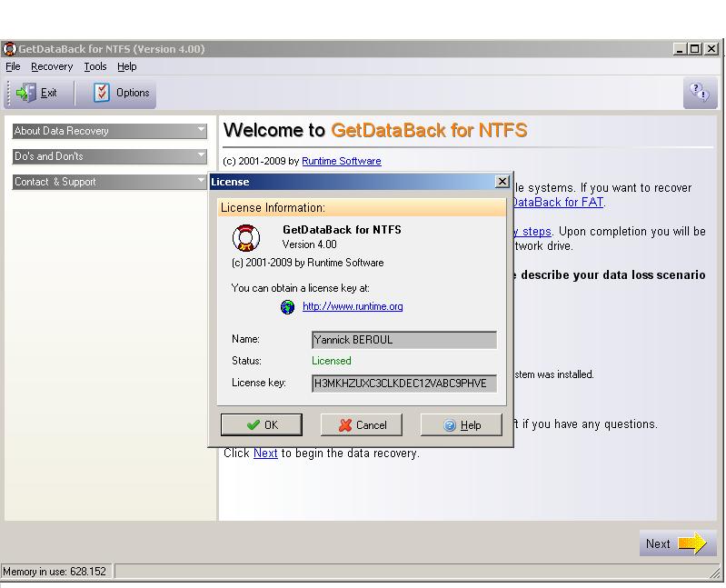Click the globe icon beside runtime.org link
This screenshot has height=588, width=726.
click(287, 306)
